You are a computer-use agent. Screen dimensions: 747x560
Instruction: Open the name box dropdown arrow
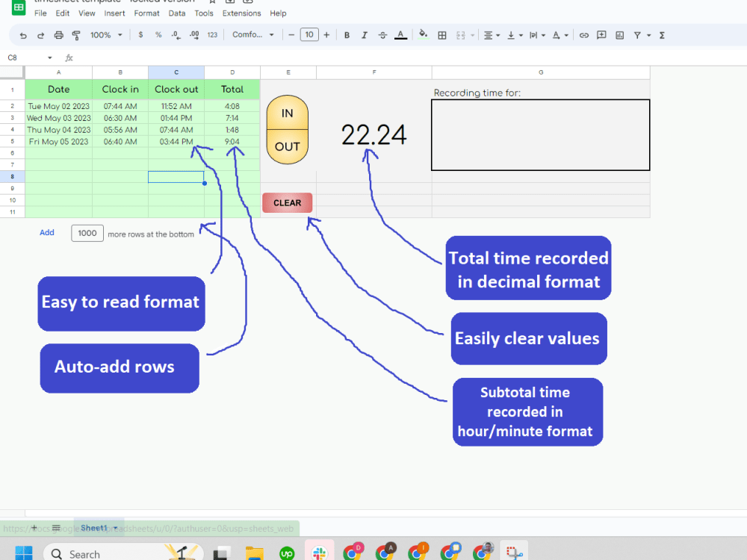coord(49,57)
